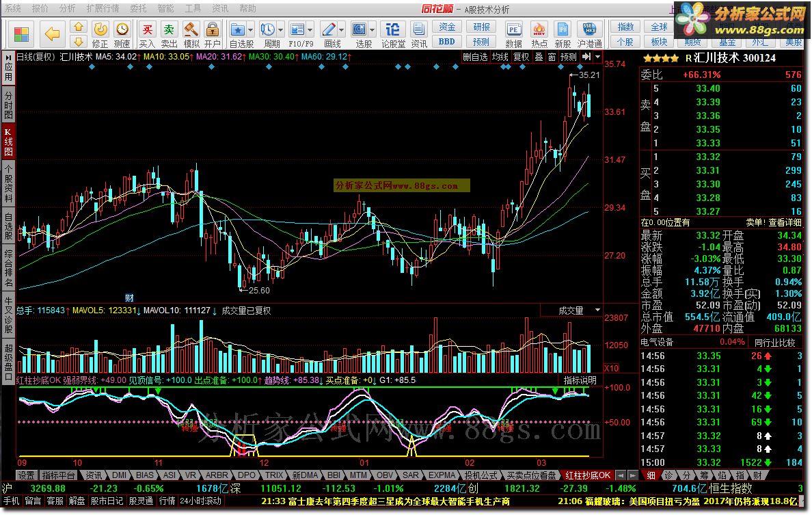Click the 修正 refresh icon
The width and height of the screenshot is (812, 515).
[x=100, y=29]
